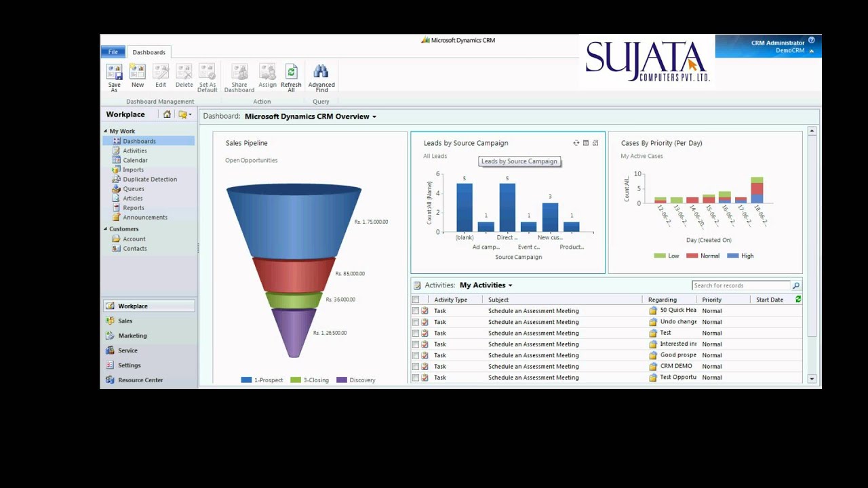
Task: Click the Assign icon in ribbon
Action: 267,72
